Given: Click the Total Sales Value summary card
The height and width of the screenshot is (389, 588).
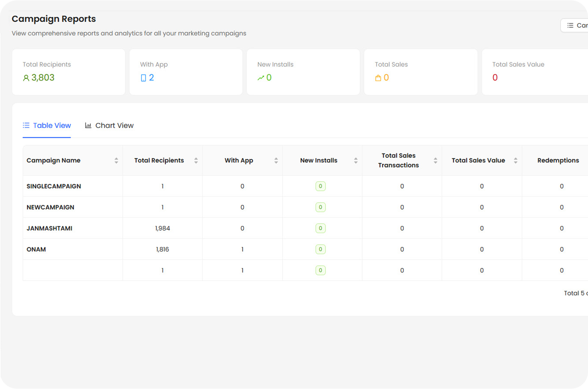Looking at the screenshot, I should coord(534,72).
